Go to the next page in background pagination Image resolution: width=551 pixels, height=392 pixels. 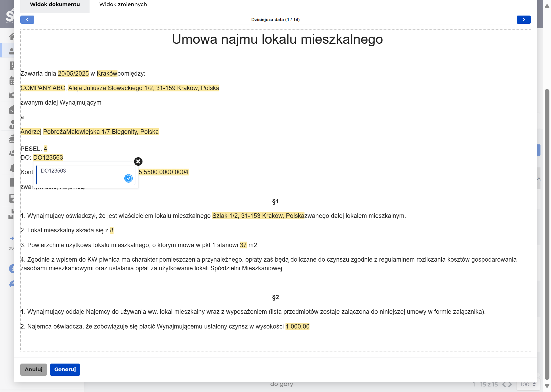pyautogui.click(x=510, y=384)
